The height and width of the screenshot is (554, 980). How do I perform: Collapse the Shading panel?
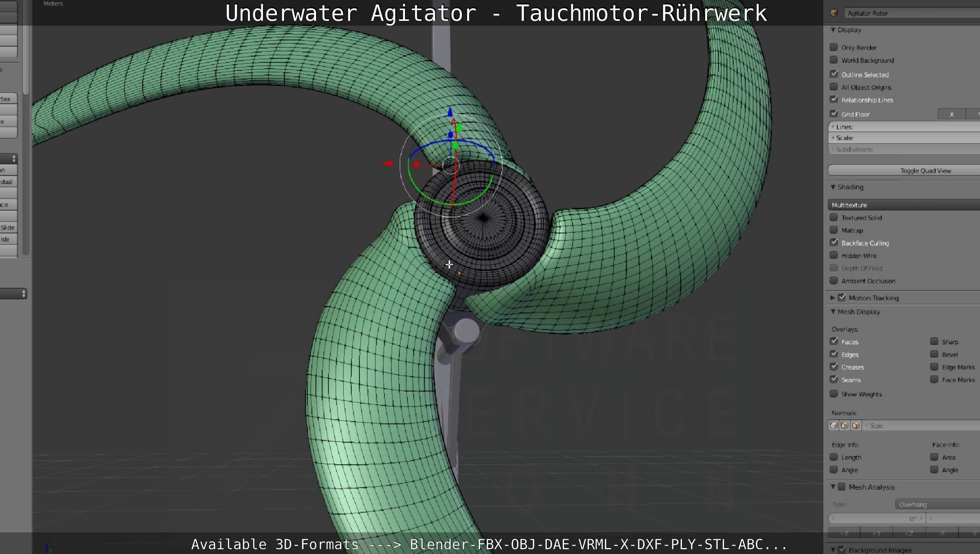[833, 187]
